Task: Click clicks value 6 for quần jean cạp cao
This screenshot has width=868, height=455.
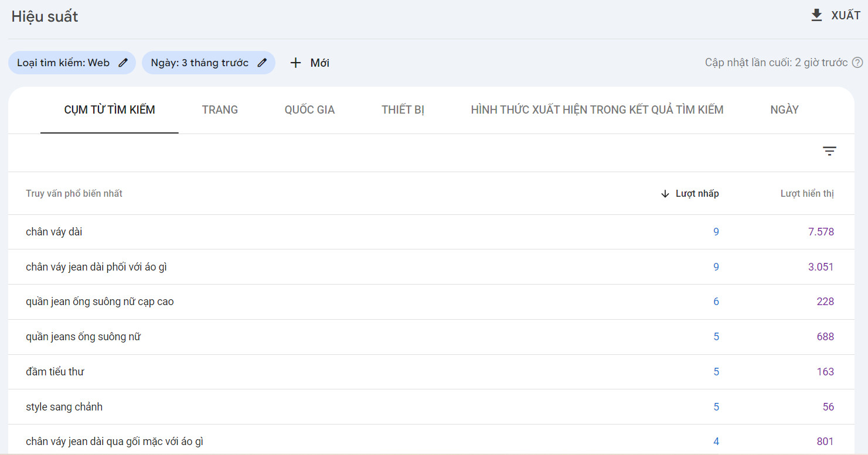Action: [716, 302]
